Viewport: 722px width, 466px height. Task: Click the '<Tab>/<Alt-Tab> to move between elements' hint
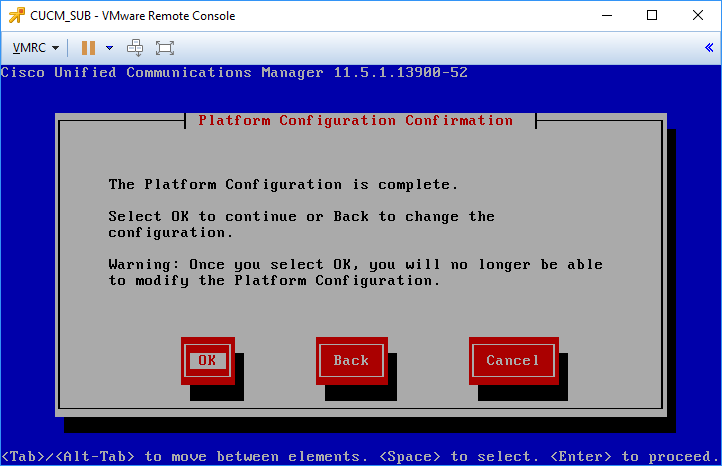coord(185,456)
